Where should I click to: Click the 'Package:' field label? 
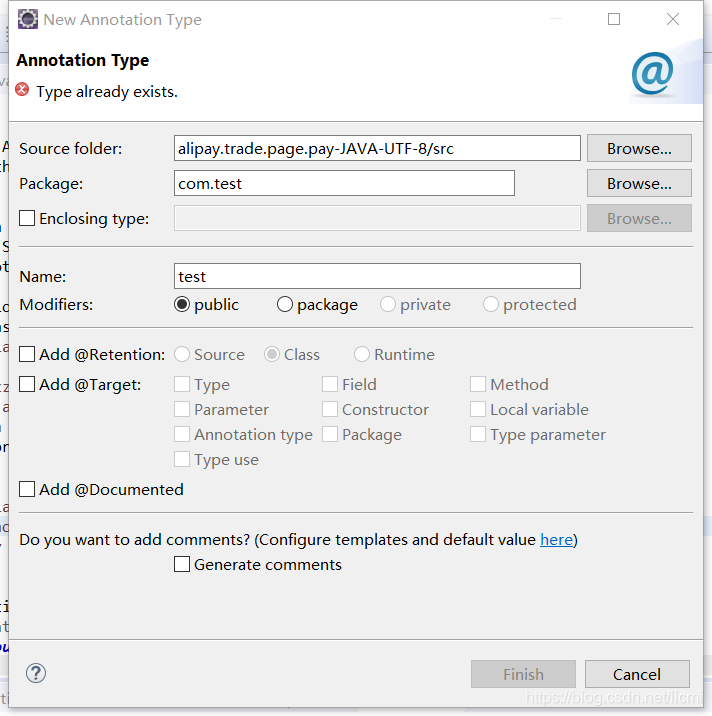point(51,184)
